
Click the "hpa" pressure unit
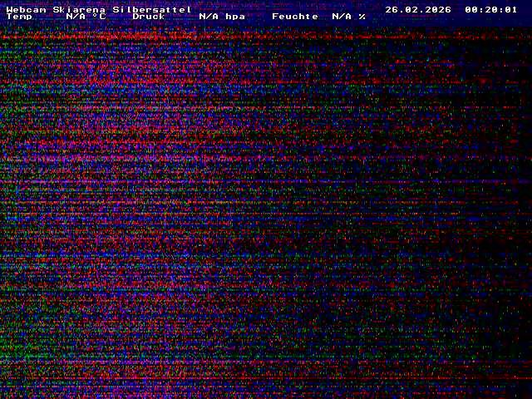tap(235, 17)
